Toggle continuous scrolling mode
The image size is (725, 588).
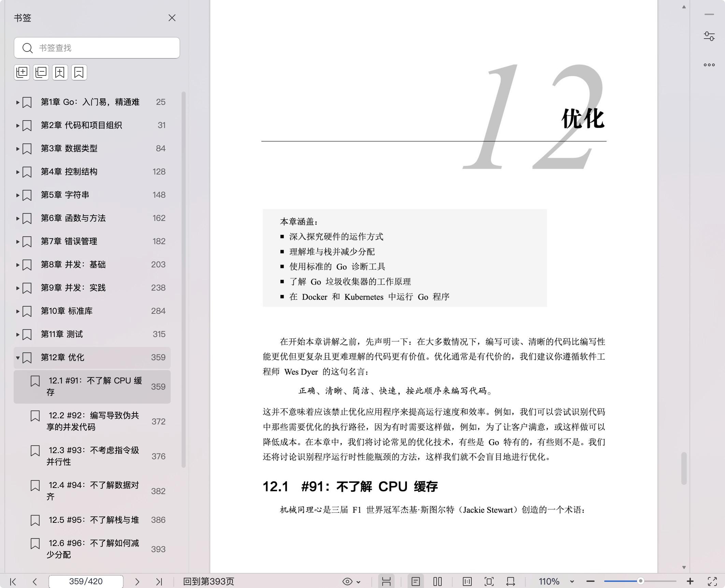tap(386, 582)
